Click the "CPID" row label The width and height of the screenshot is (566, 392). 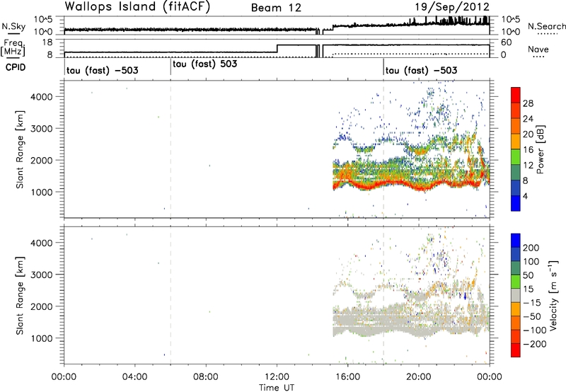[x=16, y=67]
